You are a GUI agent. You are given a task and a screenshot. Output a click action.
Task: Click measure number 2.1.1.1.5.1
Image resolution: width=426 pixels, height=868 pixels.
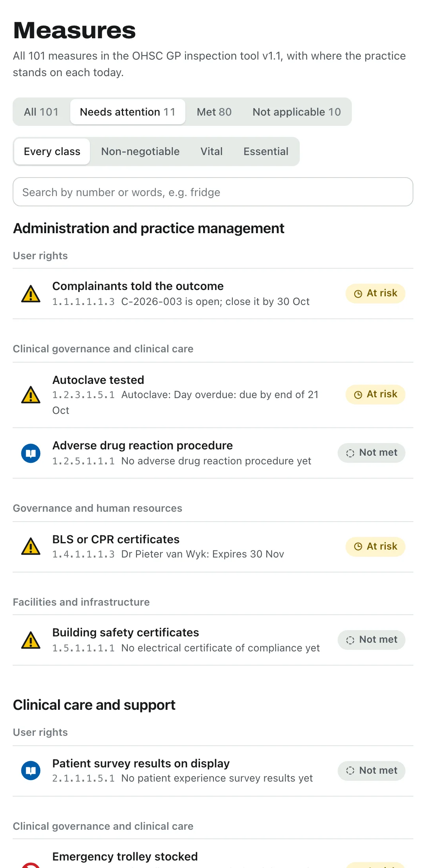click(x=84, y=778)
